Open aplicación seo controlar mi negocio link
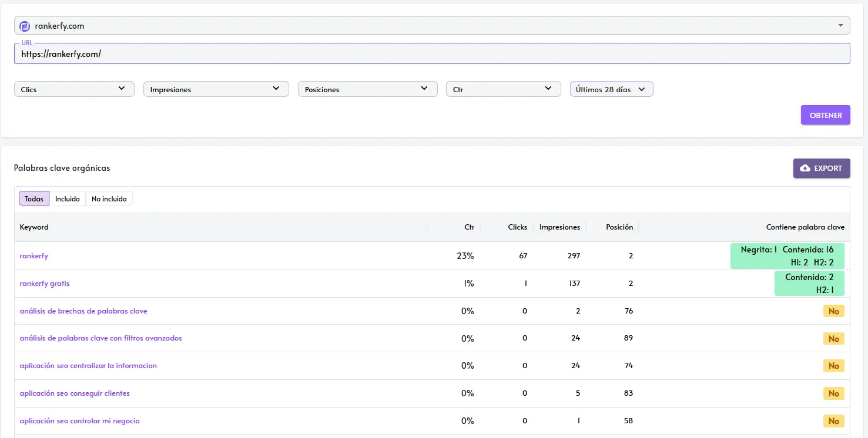The width and height of the screenshot is (868, 438). (x=79, y=421)
